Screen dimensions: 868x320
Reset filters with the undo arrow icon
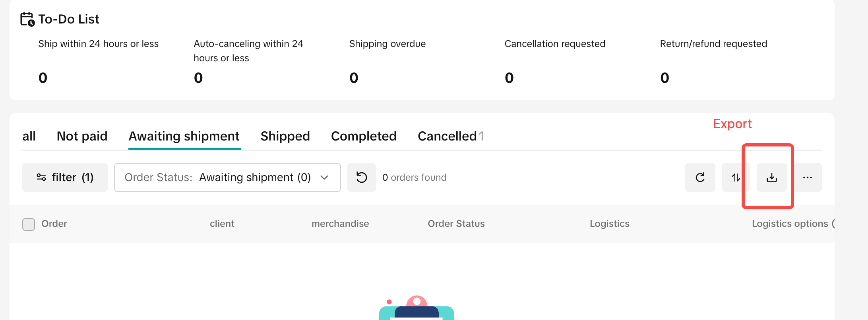click(x=361, y=178)
